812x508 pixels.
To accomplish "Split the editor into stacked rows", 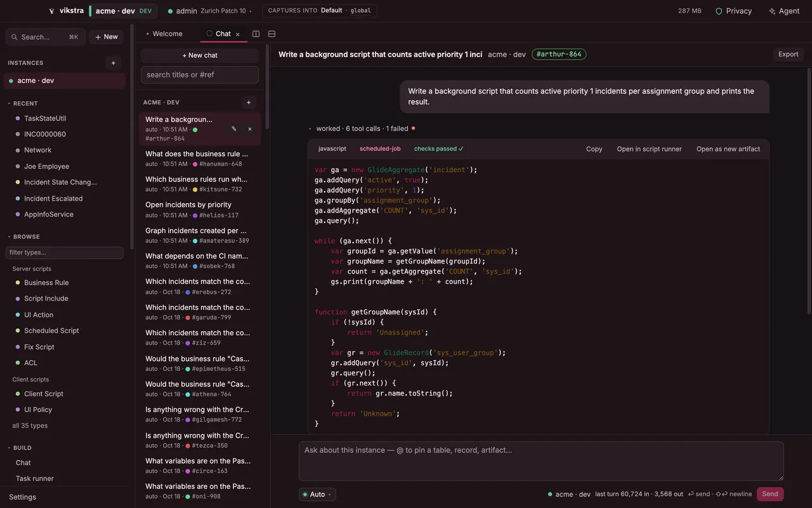I will coord(272,34).
